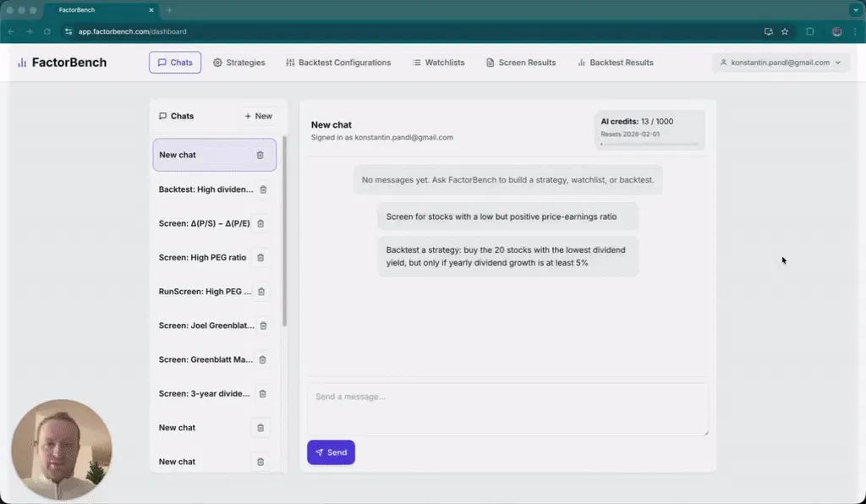The image size is (866, 504).
Task: Click the webcam video thumbnail
Action: [x=62, y=449]
